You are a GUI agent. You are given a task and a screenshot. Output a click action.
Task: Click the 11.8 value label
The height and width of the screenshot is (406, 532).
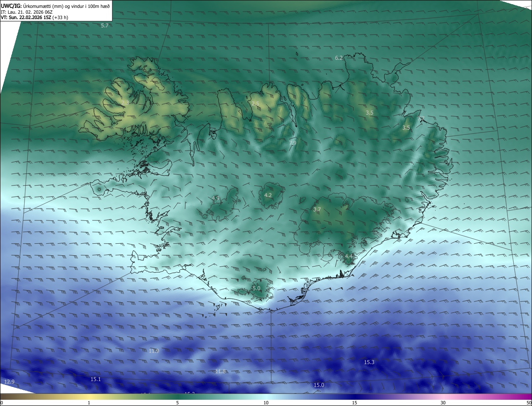tap(221, 371)
